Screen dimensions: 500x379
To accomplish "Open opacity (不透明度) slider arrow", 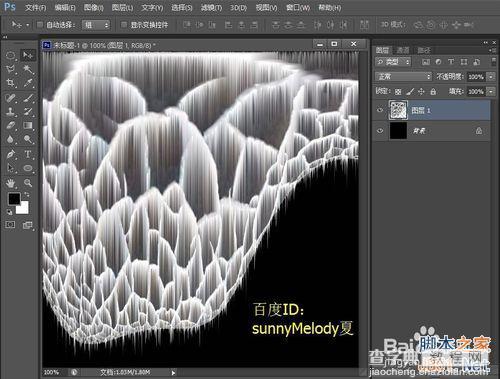I will tap(491, 77).
